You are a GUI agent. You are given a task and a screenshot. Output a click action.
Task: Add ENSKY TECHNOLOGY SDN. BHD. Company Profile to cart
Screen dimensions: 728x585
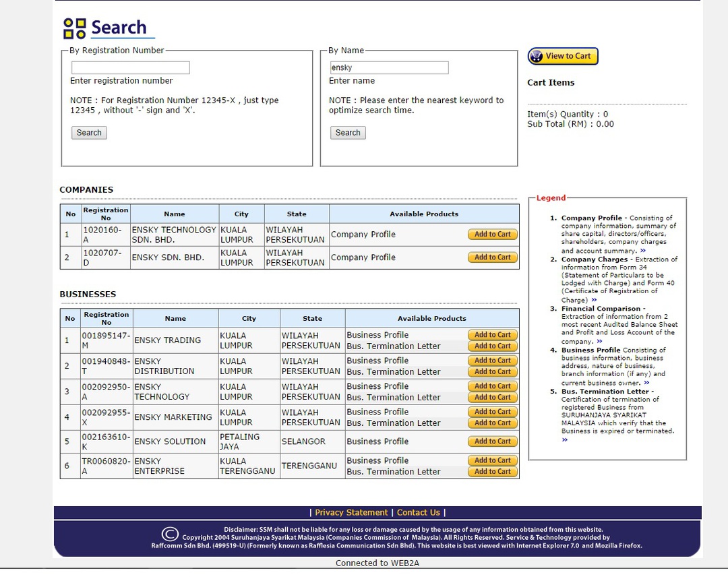493,235
